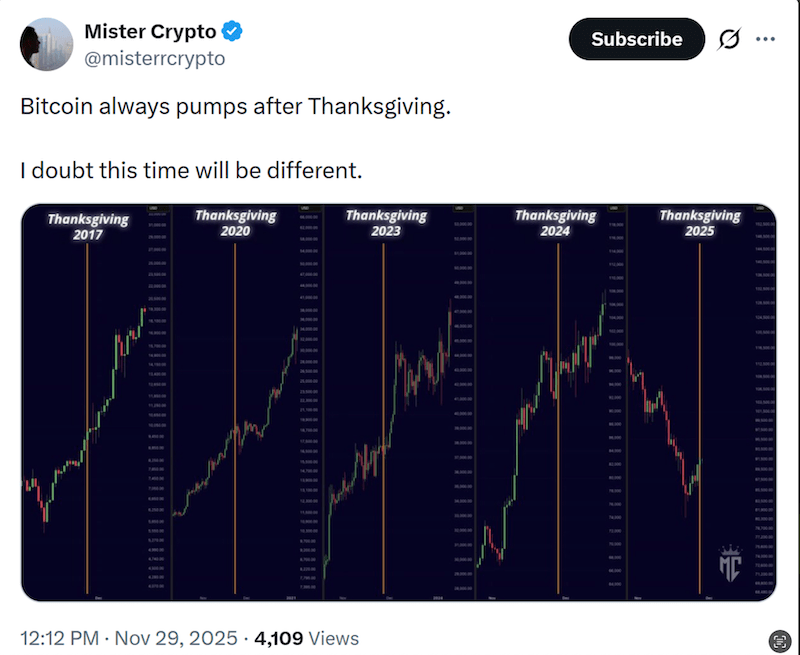Screen dimensions: 800x655
Task: Click the Thanksgiving 2025 chart label
Action: click(700, 222)
